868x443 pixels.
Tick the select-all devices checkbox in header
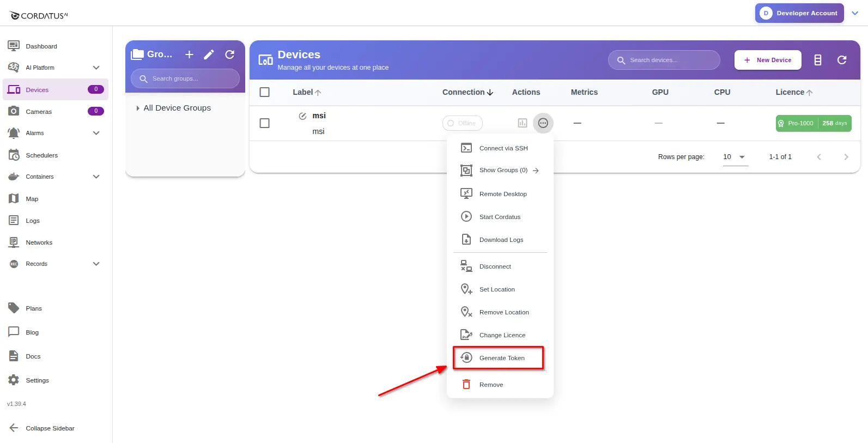click(265, 92)
